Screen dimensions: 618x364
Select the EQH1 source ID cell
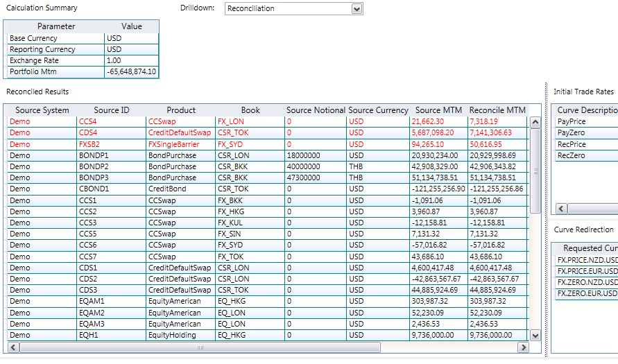click(111, 336)
